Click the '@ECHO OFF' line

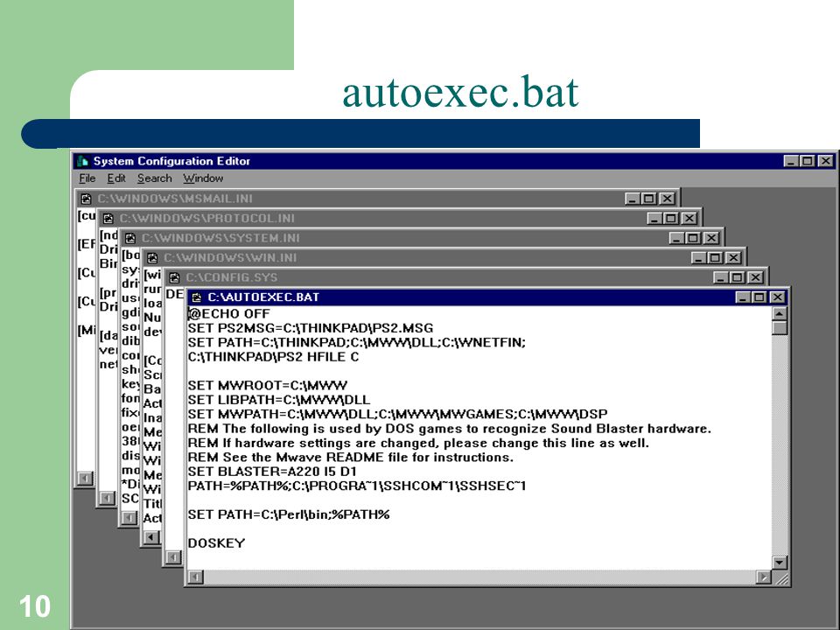tap(228, 314)
